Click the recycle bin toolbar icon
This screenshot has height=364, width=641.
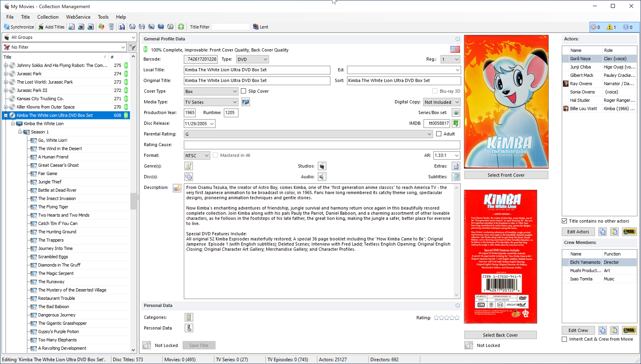click(111, 27)
